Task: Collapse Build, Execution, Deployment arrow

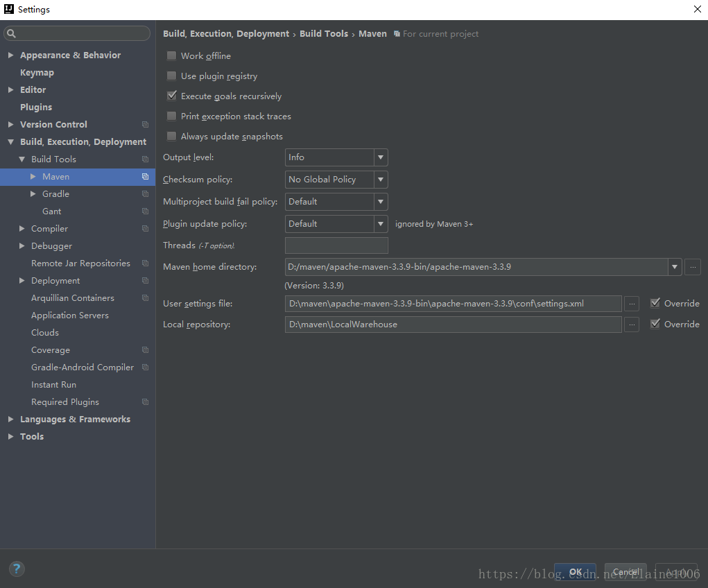Action: coord(11,142)
